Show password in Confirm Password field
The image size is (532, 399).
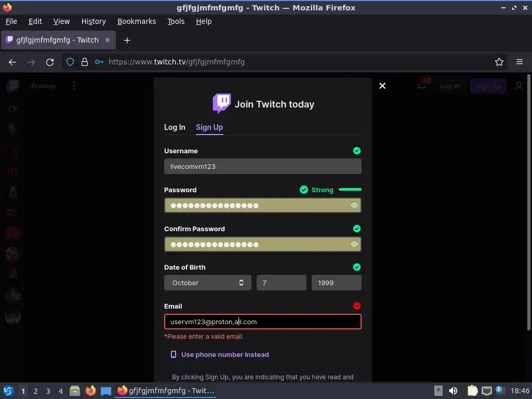(x=354, y=244)
